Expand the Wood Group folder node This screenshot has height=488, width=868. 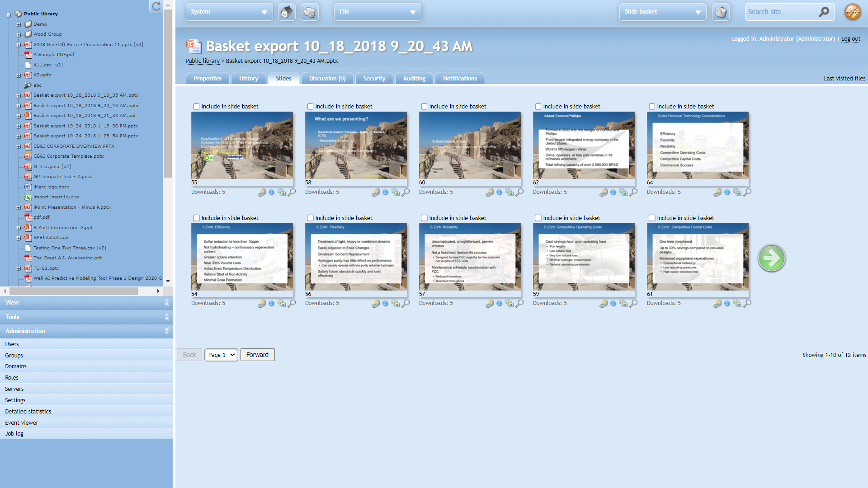19,34
